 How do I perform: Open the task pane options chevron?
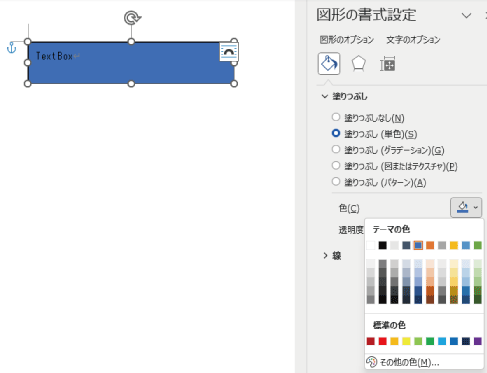[x=466, y=15]
